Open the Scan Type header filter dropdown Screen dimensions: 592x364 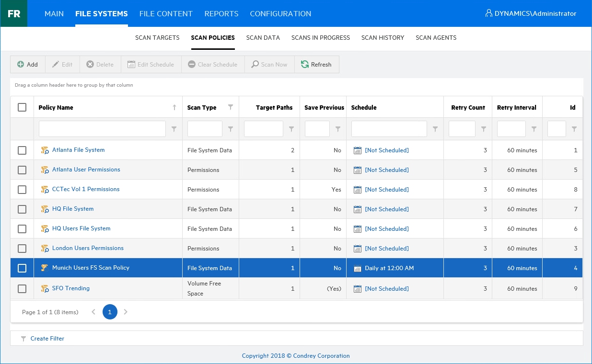(x=231, y=107)
